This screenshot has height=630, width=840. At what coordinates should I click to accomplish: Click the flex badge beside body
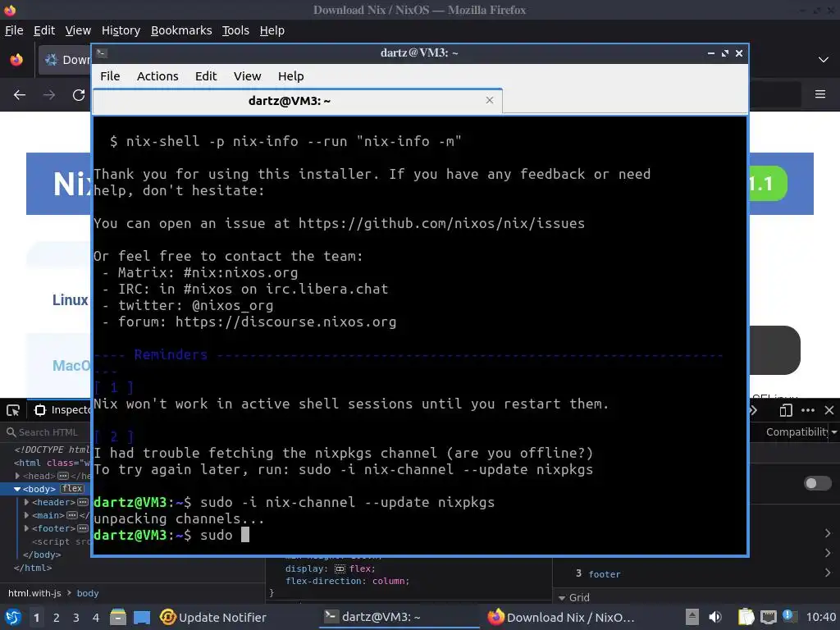point(72,489)
